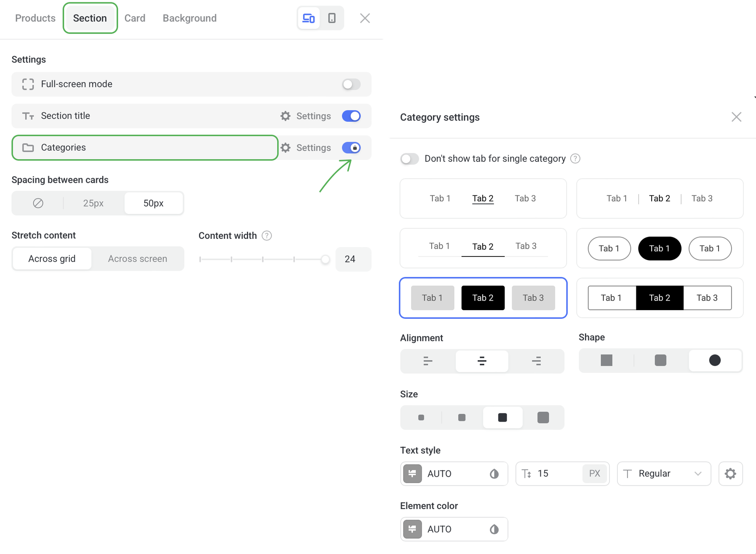The image size is (756, 554).
Task: Select the largest tab size
Action: (543, 417)
